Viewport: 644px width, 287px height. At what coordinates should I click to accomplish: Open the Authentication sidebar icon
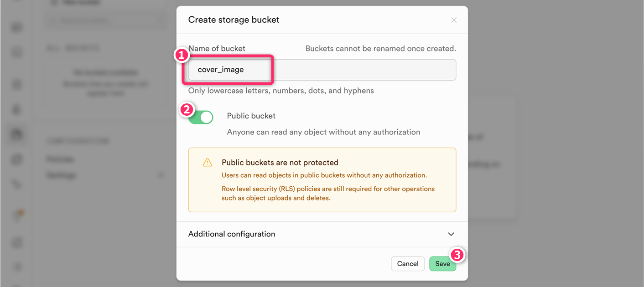pyautogui.click(x=17, y=110)
